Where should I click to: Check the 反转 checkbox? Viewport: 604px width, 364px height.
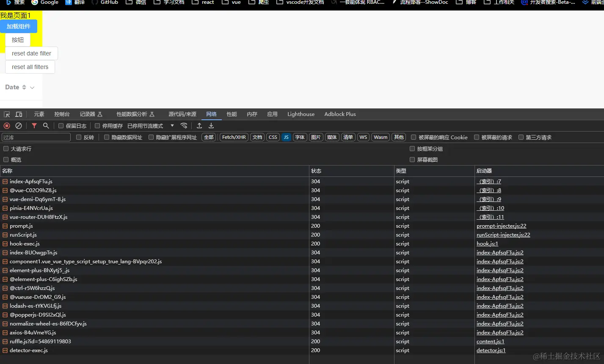79,137
